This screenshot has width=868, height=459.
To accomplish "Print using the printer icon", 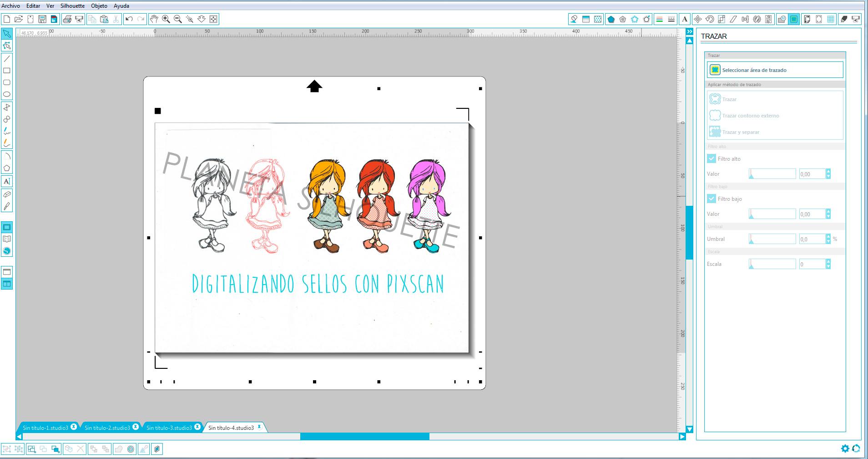I will (67, 19).
